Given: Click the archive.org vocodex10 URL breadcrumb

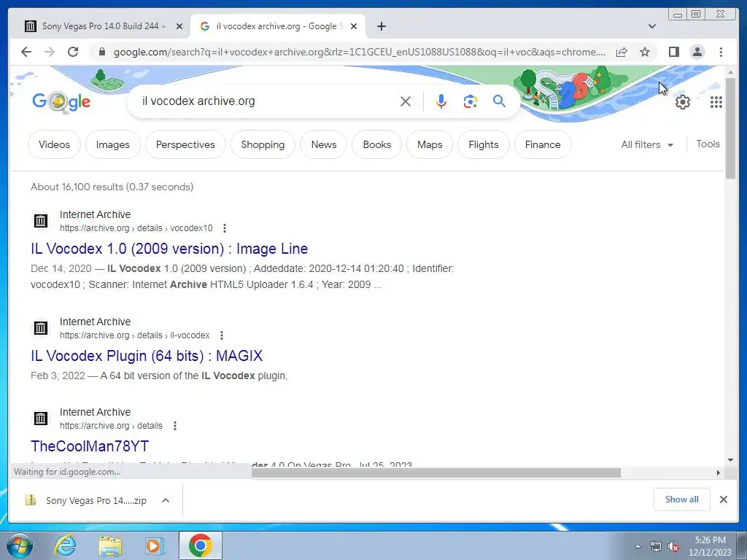Looking at the screenshot, I should pos(136,228).
